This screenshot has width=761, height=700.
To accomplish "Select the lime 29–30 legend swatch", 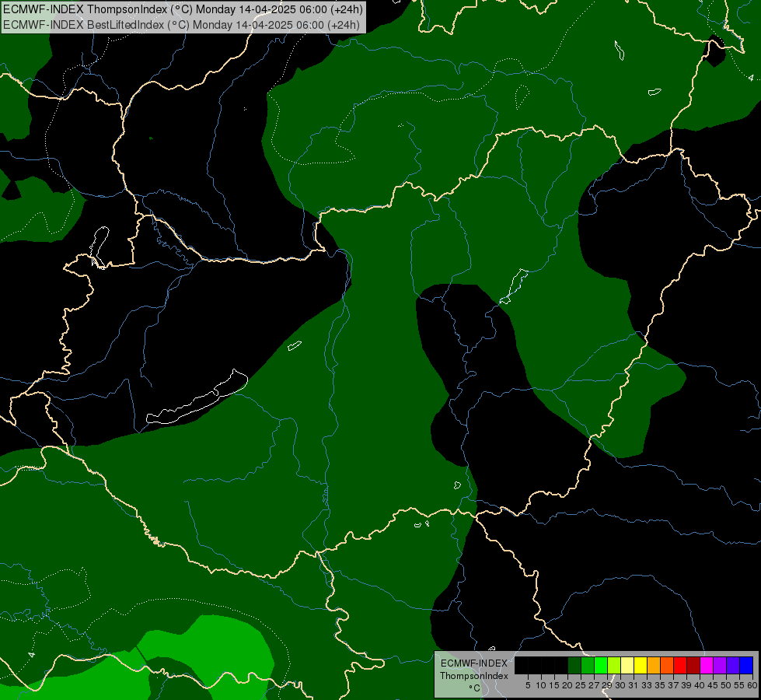I will pos(614,665).
